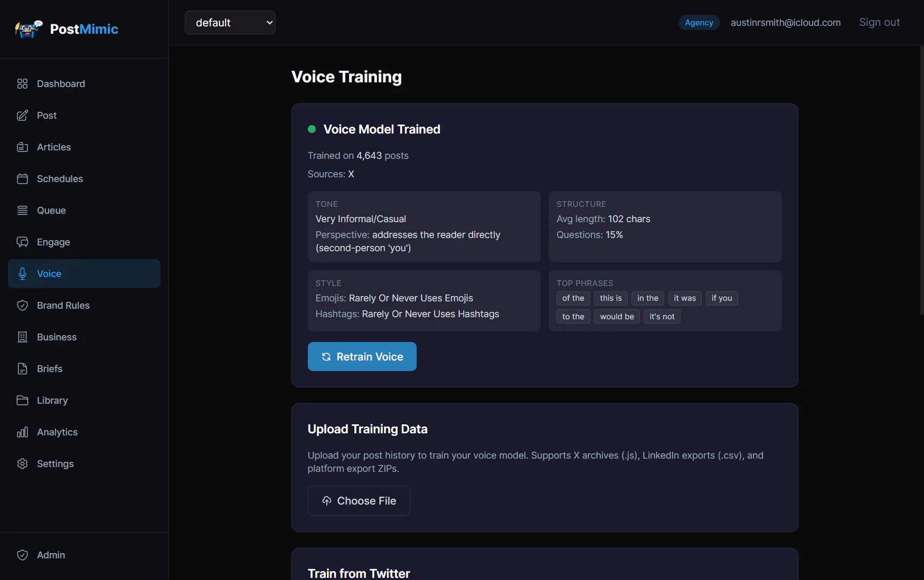Click the Briefs document icon

click(x=22, y=369)
